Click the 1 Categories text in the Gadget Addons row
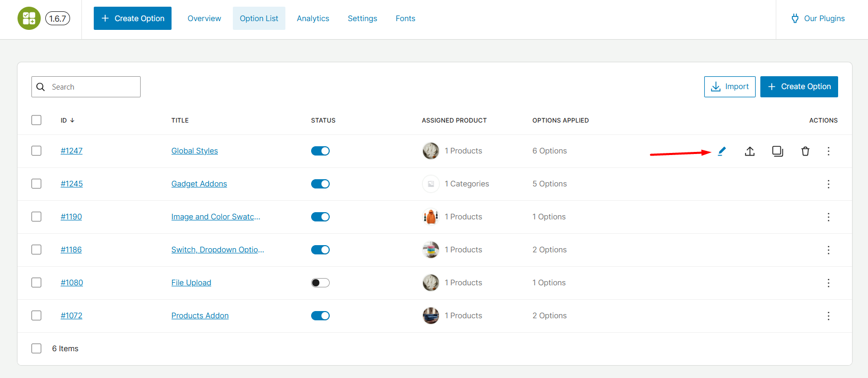This screenshot has height=378, width=868. tap(467, 184)
